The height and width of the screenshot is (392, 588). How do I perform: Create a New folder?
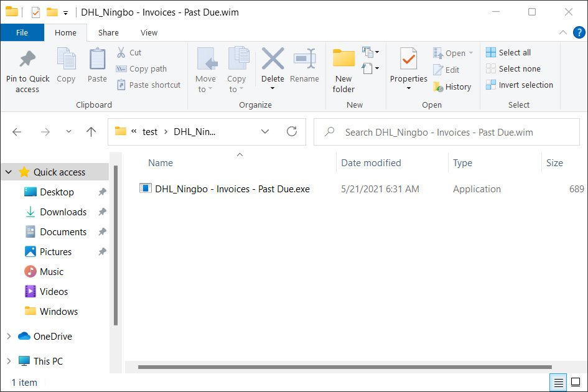pos(343,70)
